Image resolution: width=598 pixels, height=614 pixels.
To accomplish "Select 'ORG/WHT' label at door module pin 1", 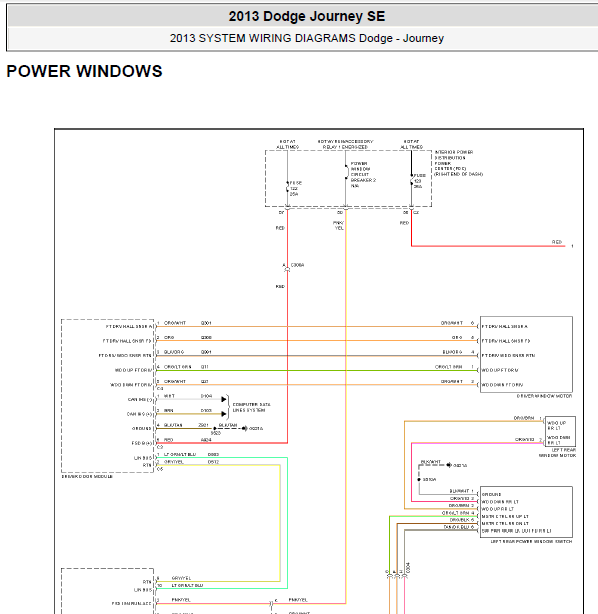I will [175, 323].
